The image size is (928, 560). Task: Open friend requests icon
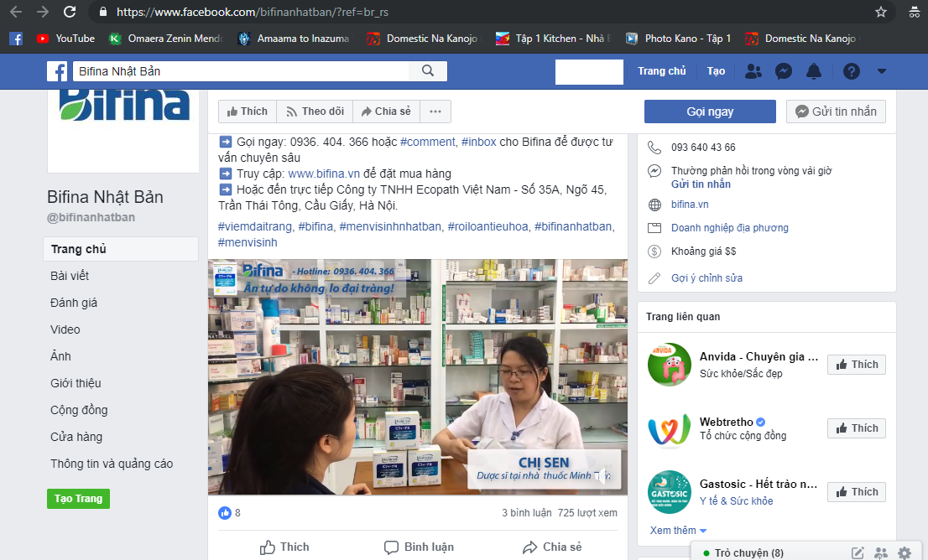click(x=753, y=71)
